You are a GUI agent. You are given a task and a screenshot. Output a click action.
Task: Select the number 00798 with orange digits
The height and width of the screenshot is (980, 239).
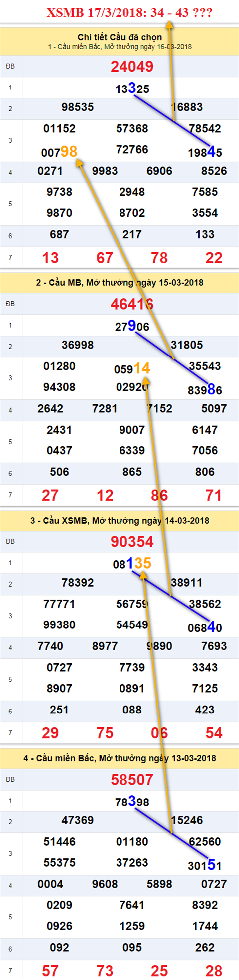coord(59,151)
